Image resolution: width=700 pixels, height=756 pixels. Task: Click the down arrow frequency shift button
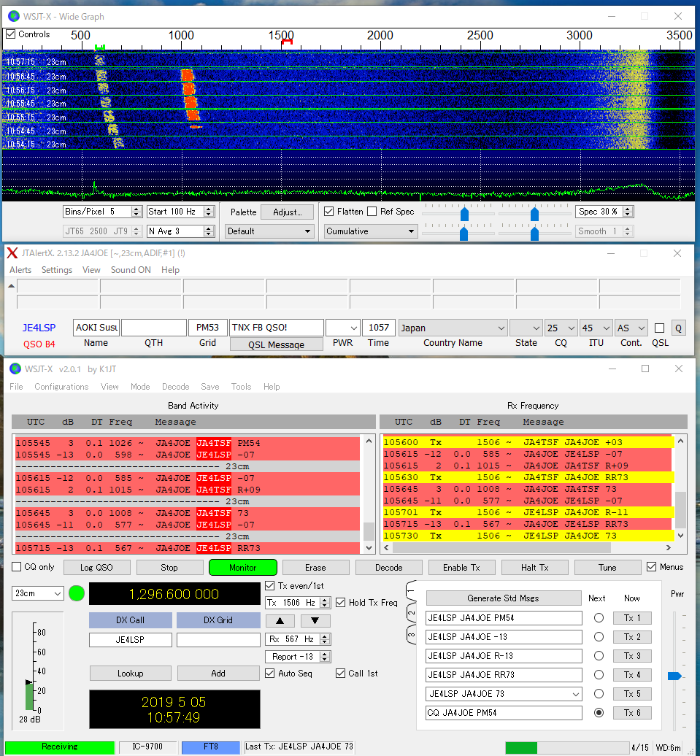click(315, 620)
